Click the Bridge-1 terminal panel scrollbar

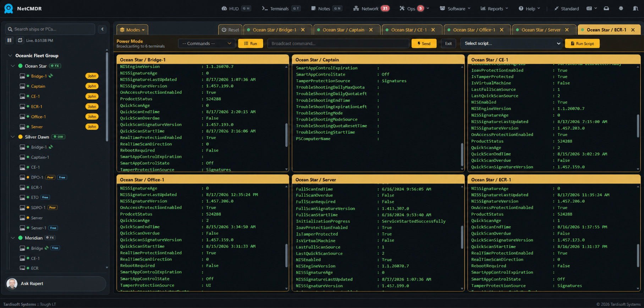point(286,135)
